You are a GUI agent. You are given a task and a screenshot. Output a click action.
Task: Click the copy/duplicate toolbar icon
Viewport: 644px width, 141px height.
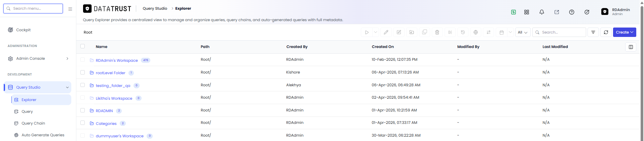(x=424, y=32)
